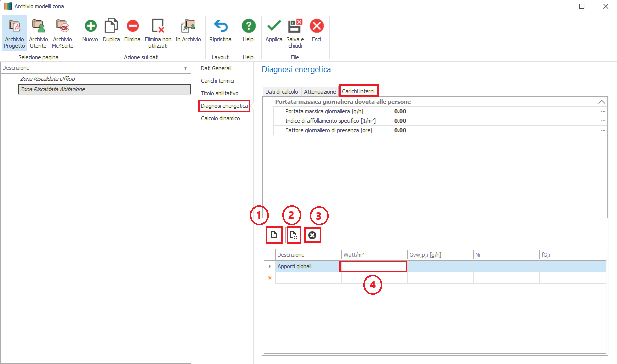Click Watt/m² cell of Apporti globali

374,266
